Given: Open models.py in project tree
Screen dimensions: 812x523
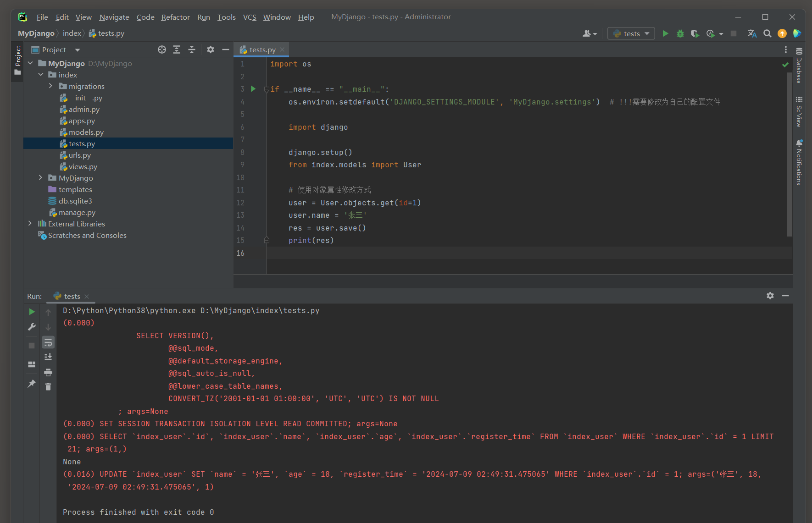Looking at the screenshot, I should point(86,132).
